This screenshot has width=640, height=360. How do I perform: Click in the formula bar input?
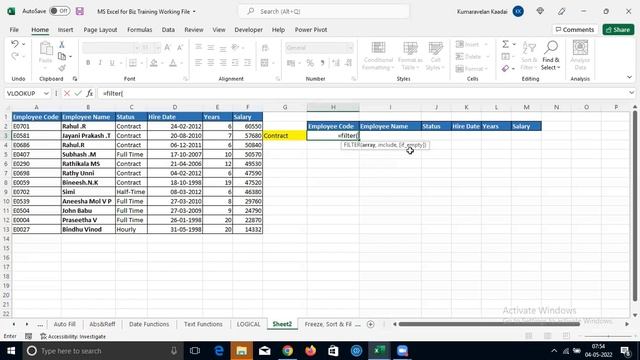click(x=361, y=93)
